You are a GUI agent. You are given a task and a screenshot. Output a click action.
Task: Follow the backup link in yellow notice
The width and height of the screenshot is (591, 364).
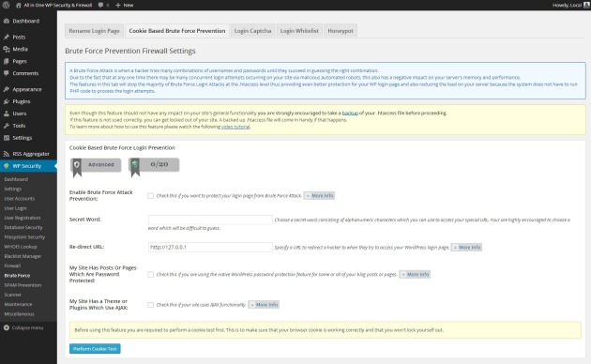point(350,113)
